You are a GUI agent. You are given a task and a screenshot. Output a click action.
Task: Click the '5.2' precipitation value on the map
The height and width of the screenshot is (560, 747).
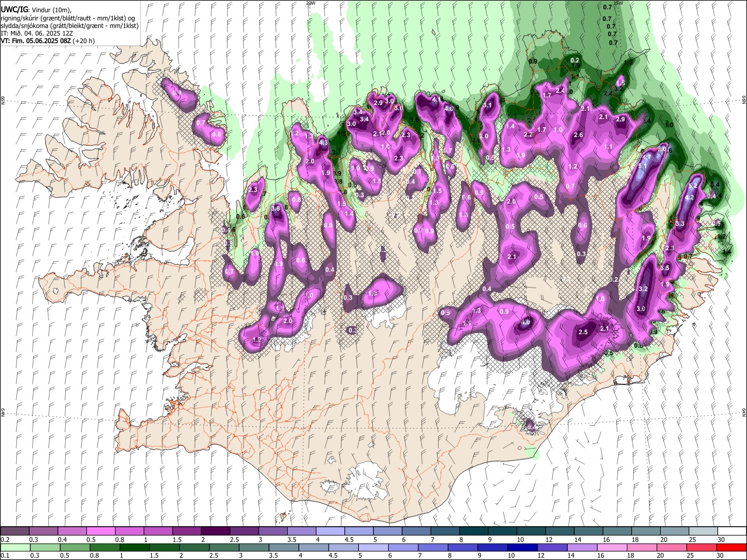click(693, 185)
